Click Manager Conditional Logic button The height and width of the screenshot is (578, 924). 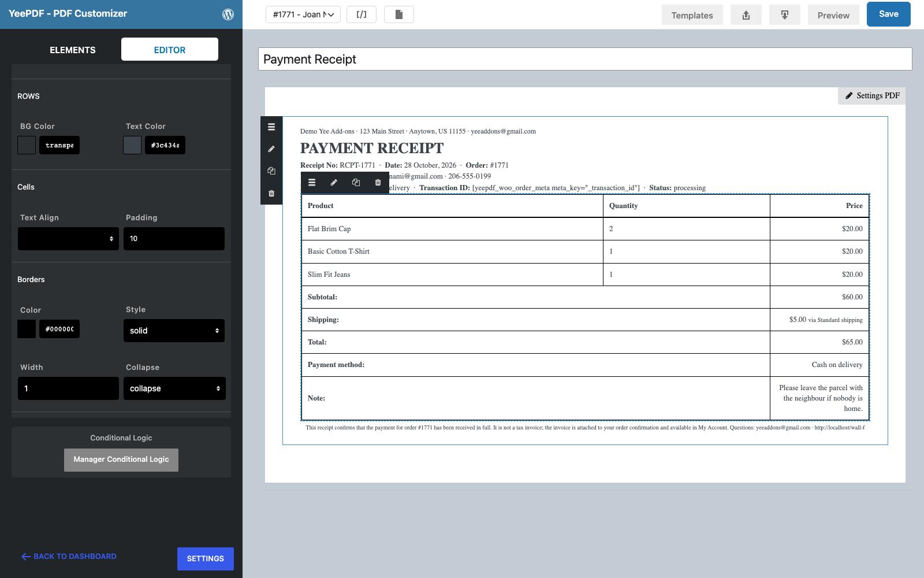tap(121, 460)
